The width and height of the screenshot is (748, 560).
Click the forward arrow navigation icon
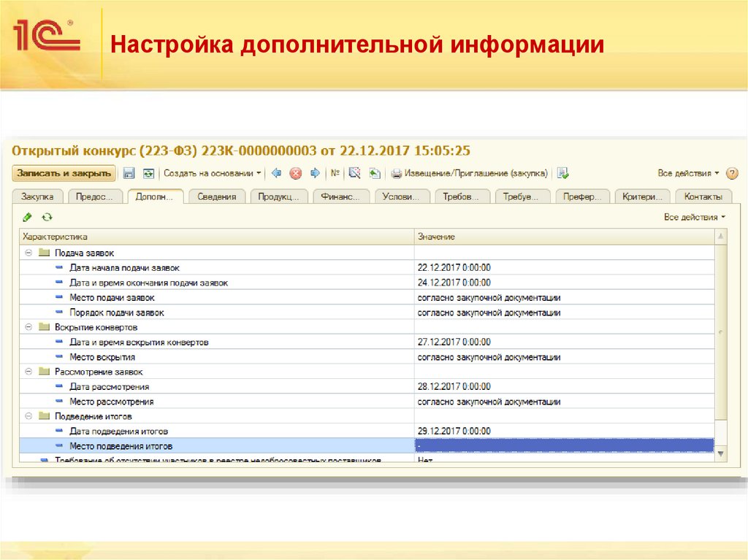tap(316, 173)
